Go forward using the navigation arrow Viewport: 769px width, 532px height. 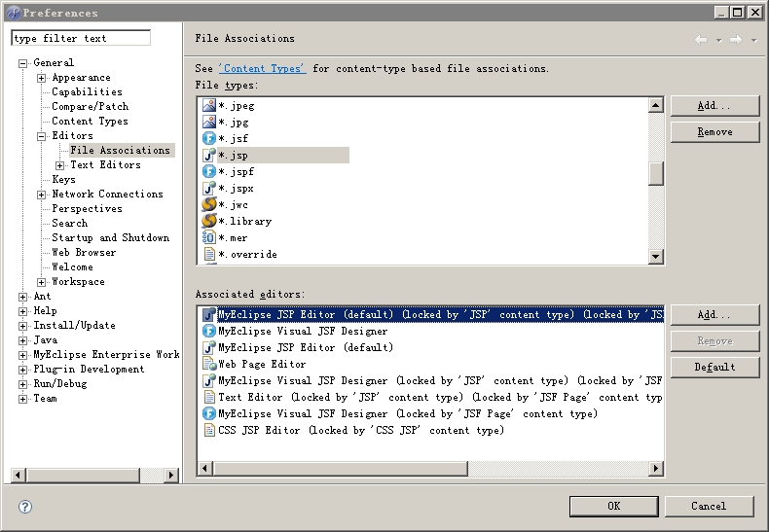point(736,40)
